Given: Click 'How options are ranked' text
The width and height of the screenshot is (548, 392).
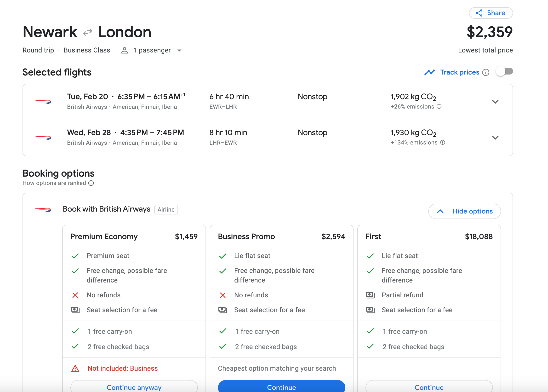Looking at the screenshot, I should pyautogui.click(x=54, y=183).
